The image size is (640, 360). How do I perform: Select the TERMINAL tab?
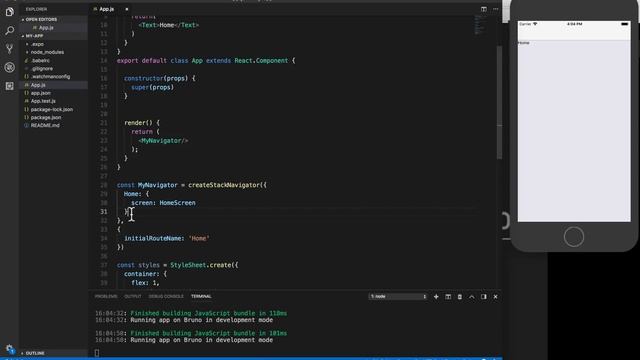tap(201, 296)
